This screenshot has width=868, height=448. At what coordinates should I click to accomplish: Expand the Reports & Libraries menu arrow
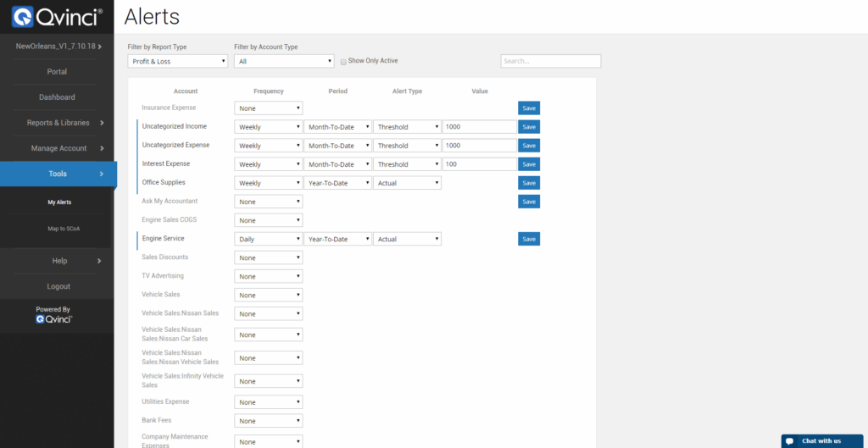(x=101, y=123)
